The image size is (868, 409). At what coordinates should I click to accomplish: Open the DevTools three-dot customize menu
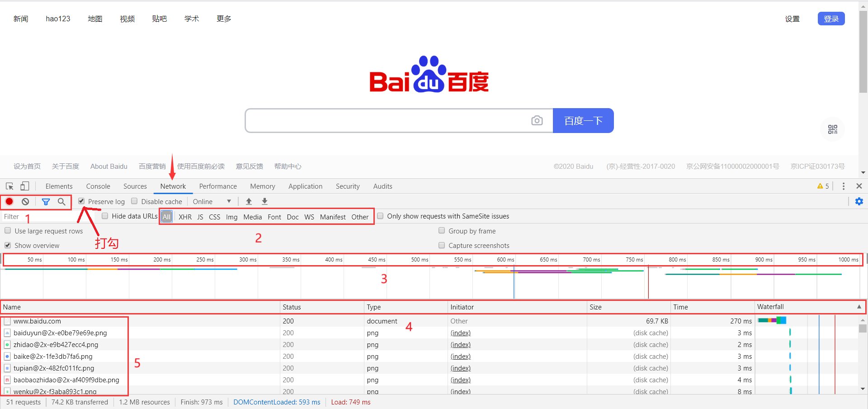843,186
